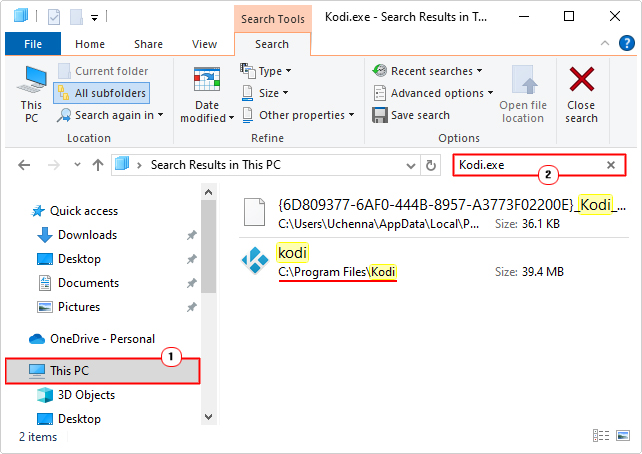
Task: Select OneDrive - Personal in the navigation pane
Action: 93,339
